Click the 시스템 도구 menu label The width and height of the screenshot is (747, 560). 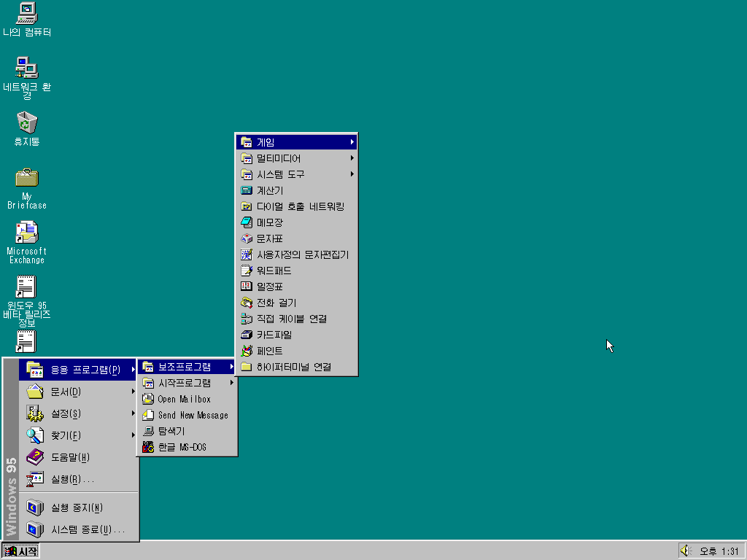(x=281, y=174)
